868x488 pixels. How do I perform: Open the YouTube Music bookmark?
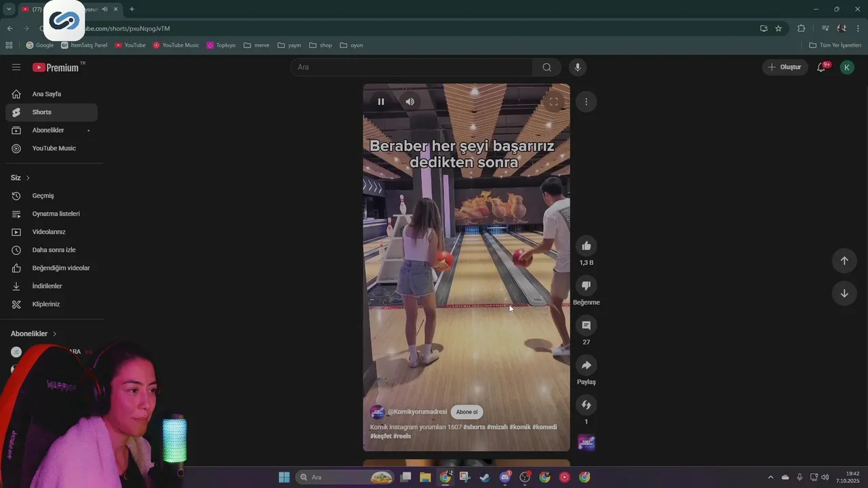point(176,45)
